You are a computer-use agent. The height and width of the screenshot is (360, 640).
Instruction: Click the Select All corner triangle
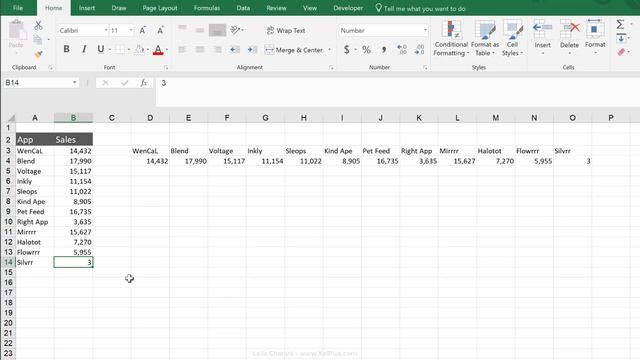(11, 118)
